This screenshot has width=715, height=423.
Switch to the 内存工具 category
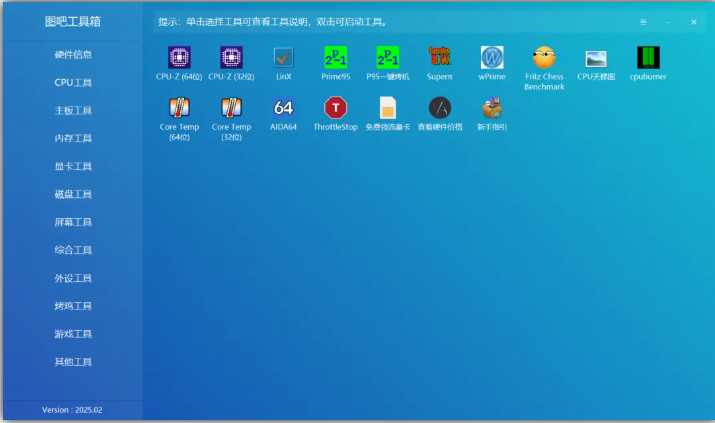(73, 138)
